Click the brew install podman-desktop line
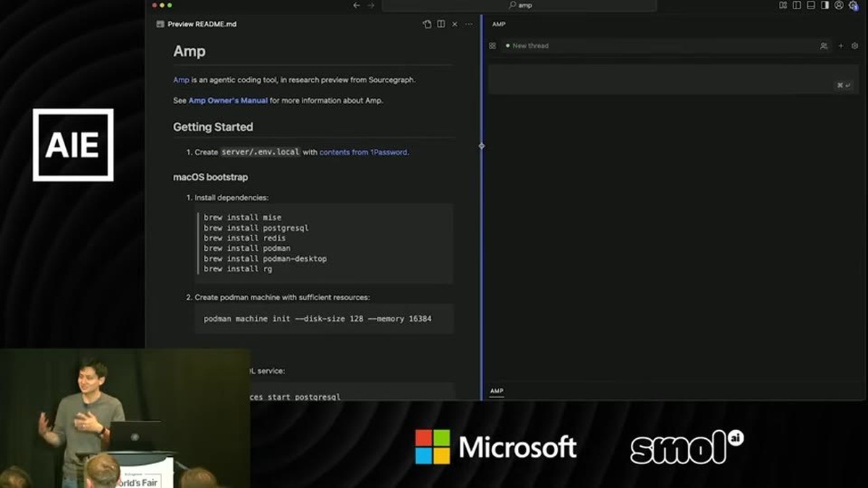Image resolution: width=868 pixels, height=488 pixels. 265,258
